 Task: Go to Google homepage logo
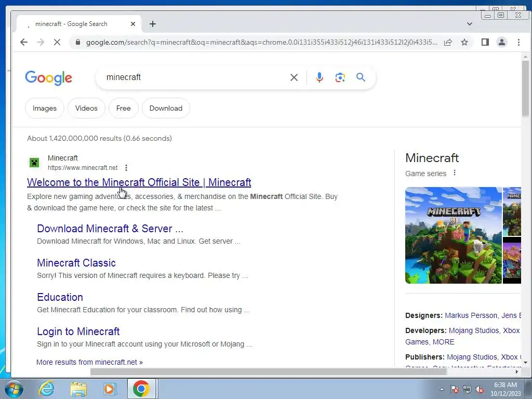(x=48, y=78)
